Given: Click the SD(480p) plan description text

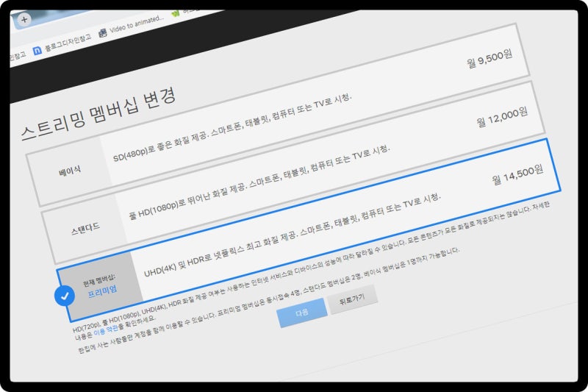Looking at the screenshot, I should tap(232, 126).
